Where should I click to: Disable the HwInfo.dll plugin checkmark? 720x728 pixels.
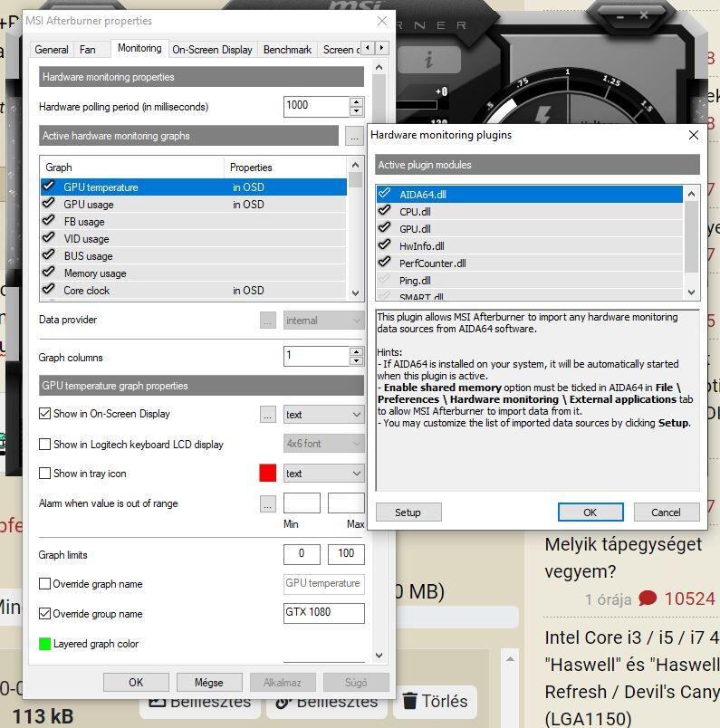(384, 244)
